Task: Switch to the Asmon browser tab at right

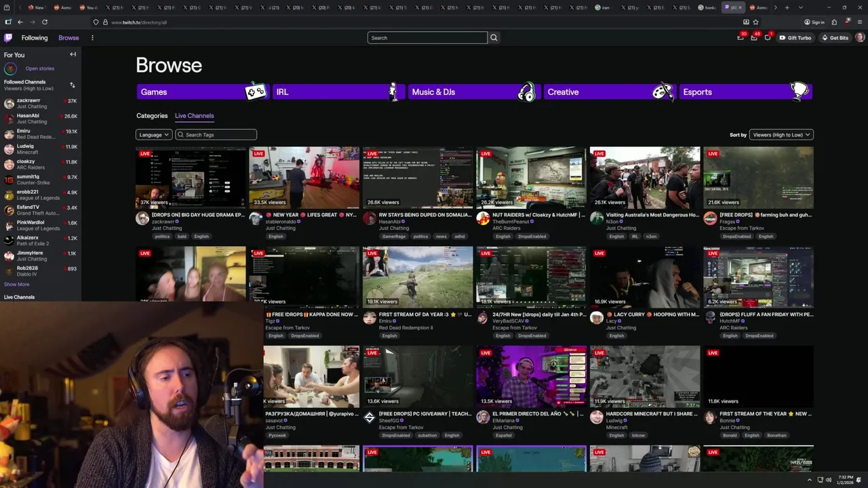Action: coord(759,7)
